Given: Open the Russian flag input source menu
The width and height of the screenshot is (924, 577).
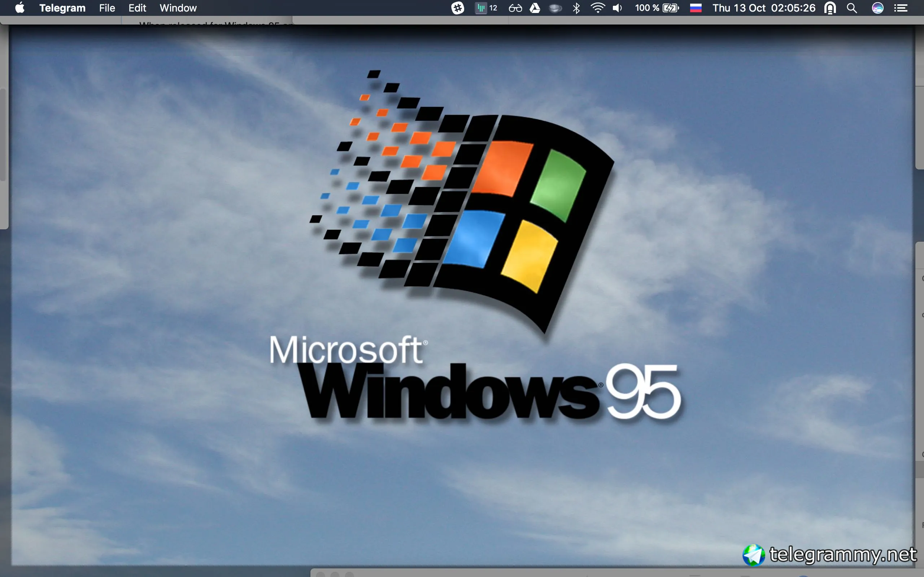Looking at the screenshot, I should point(696,8).
